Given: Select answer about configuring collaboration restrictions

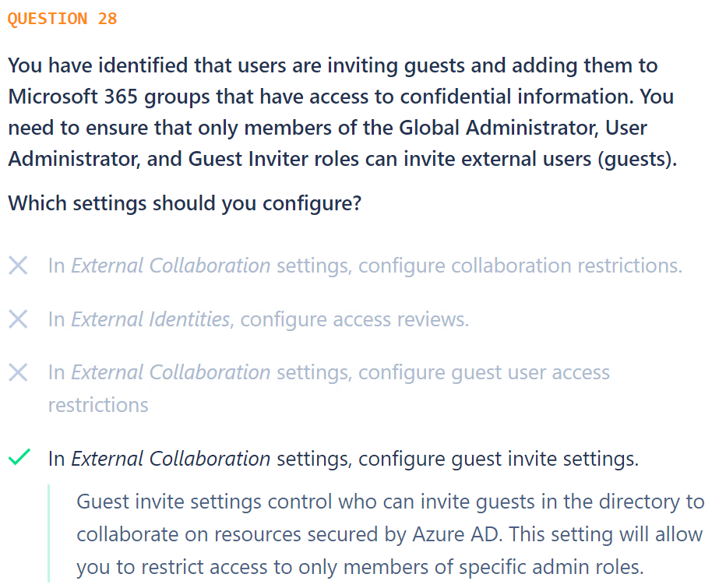Looking at the screenshot, I should [x=365, y=266].
